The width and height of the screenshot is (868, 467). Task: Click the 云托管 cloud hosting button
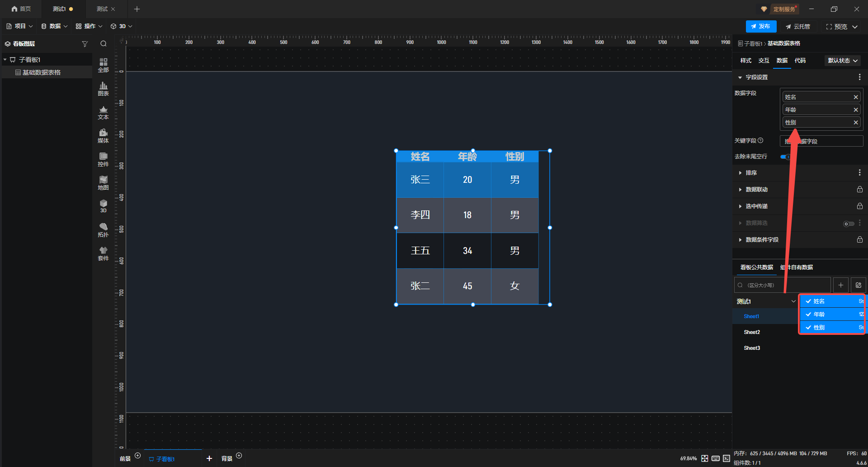(x=798, y=27)
